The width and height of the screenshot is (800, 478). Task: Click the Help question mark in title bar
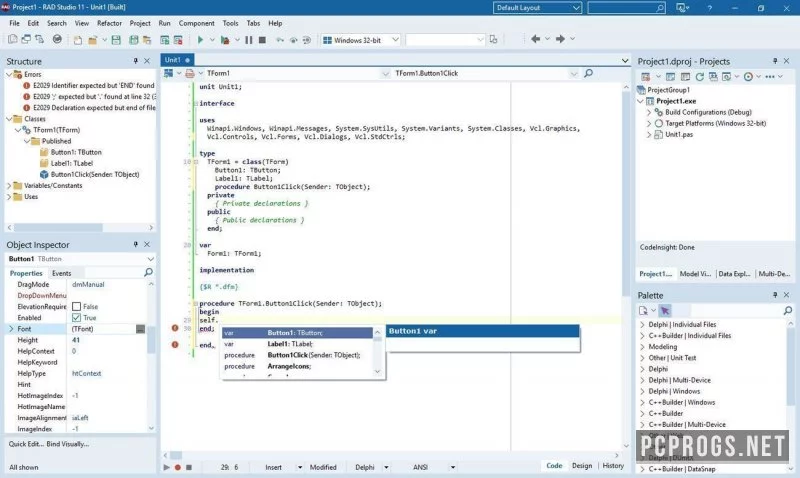(710, 8)
